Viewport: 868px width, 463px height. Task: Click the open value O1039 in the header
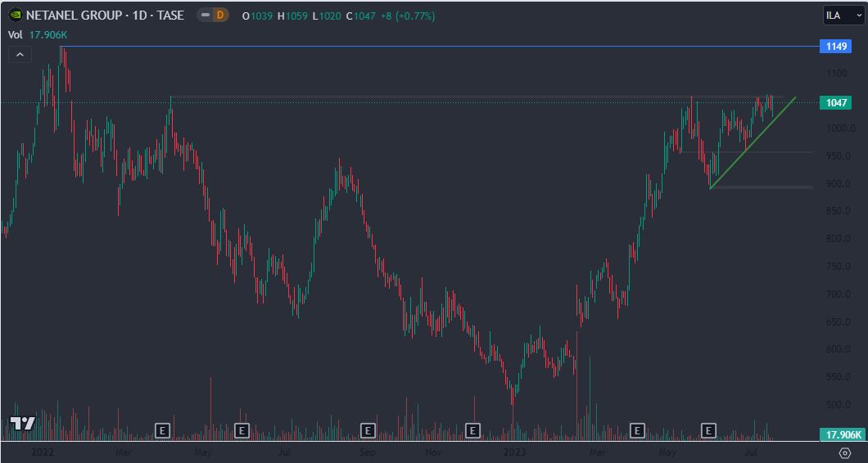click(x=257, y=16)
